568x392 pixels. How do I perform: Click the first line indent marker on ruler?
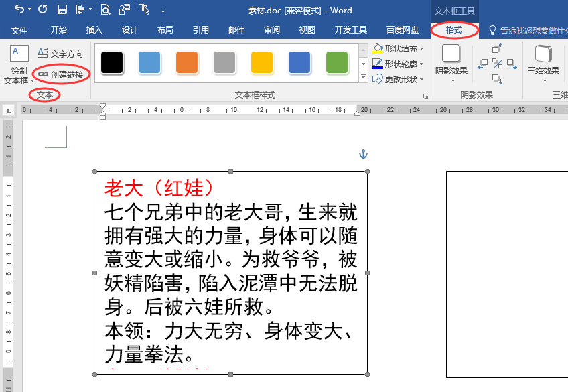coord(103,106)
